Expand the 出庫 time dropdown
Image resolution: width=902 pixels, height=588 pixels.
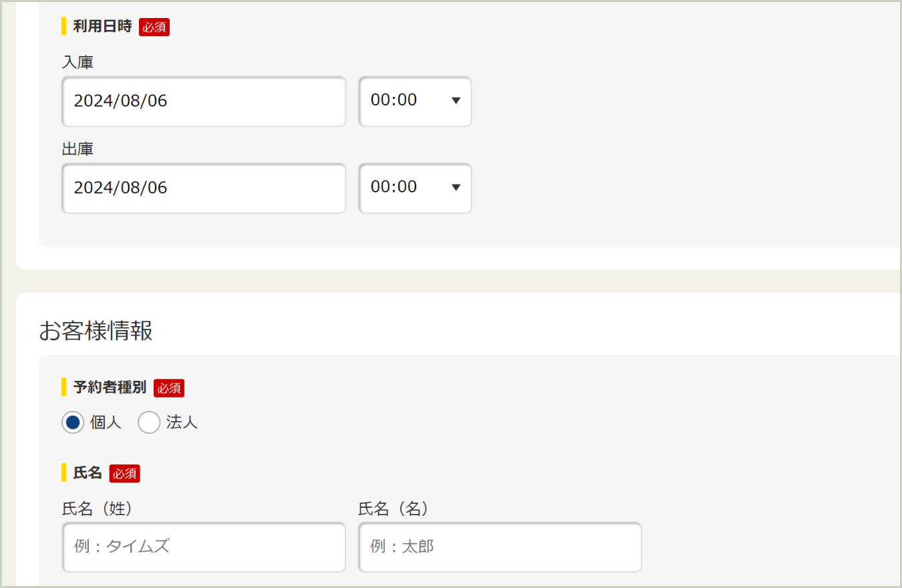click(x=415, y=188)
